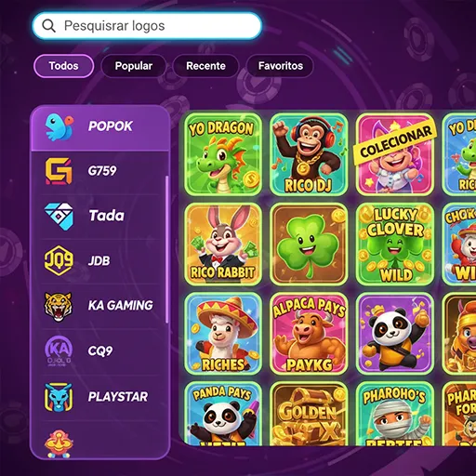Choose the Tada diamond icon
This screenshot has width=476, height=476.
59,217
